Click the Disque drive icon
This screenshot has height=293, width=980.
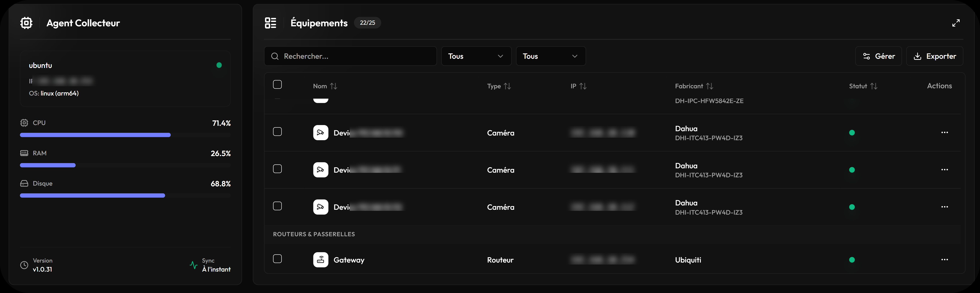tap(24, 183)
